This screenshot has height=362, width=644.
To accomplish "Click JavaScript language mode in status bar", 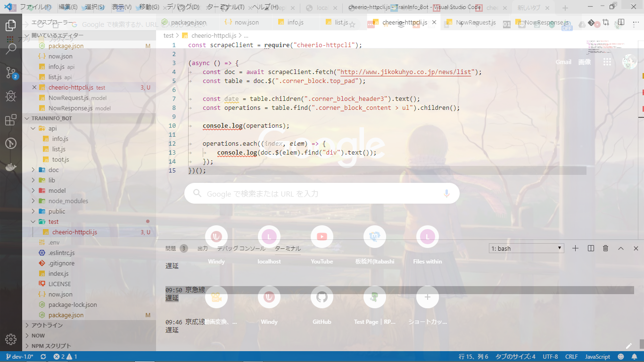I will [597, 357].
